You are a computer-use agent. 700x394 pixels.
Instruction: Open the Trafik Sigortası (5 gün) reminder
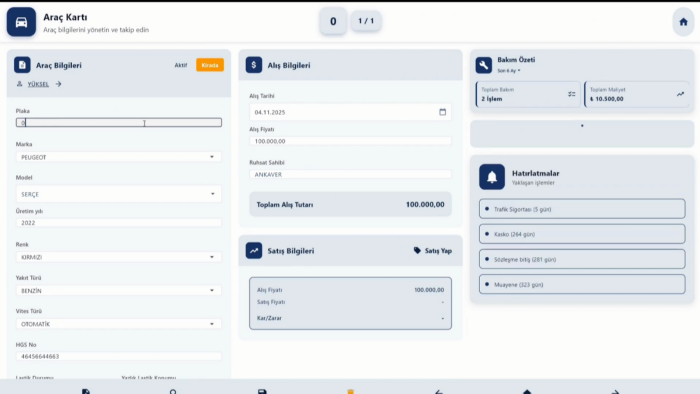[x=582, y=209]
